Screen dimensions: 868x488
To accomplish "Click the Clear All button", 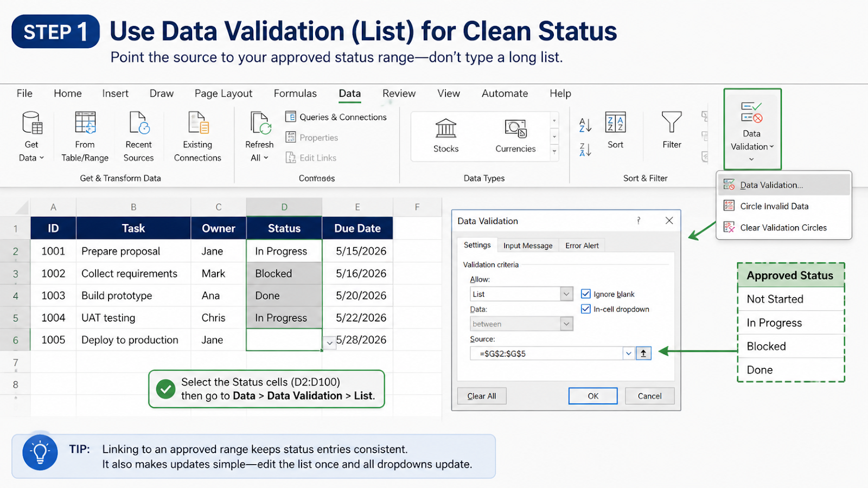I will tap(482, 396).
